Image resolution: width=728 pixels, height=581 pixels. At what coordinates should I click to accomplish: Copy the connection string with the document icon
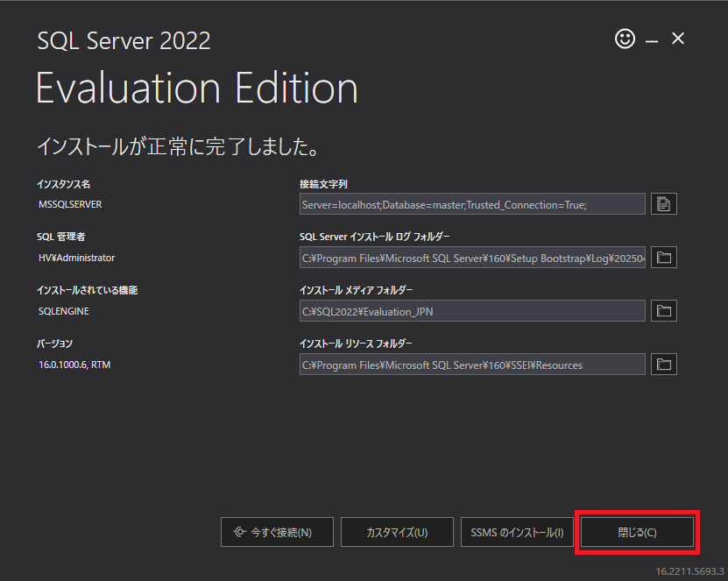tap(664, 204)
